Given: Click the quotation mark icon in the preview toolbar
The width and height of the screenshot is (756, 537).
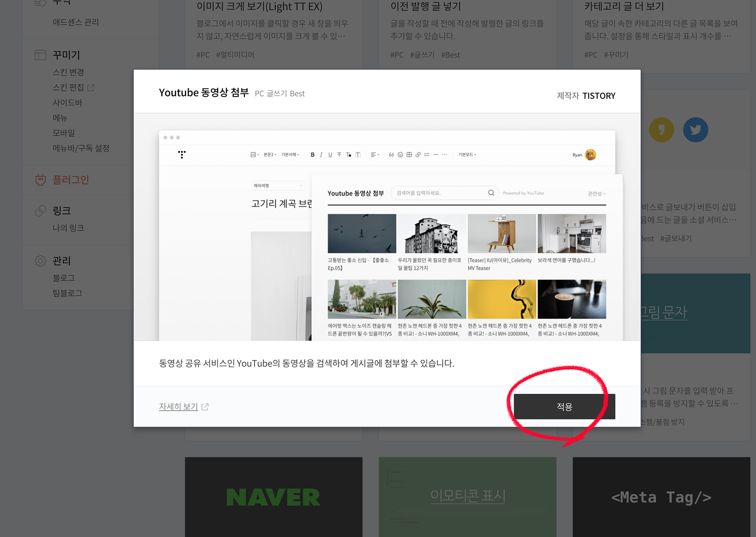Looking at the screenshot, I should click(x=391, y=155).
